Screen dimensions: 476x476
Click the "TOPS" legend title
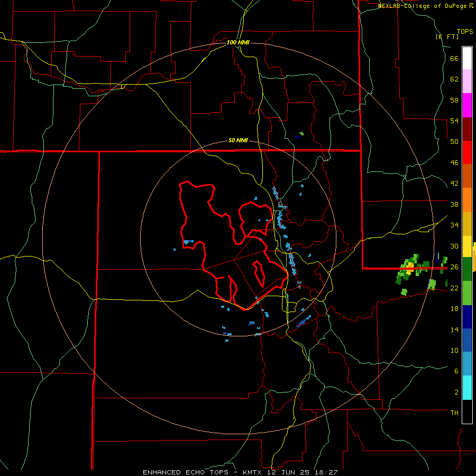pos(465,31)
